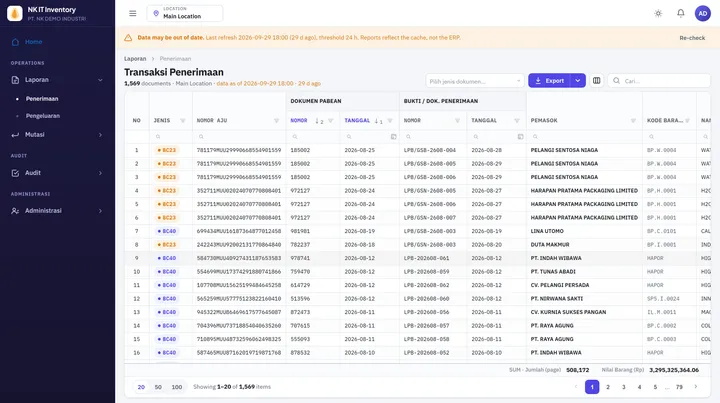Click the warning triangle icon in banner
The height and width of the screenshot is (403, 720).
(128, 38)
